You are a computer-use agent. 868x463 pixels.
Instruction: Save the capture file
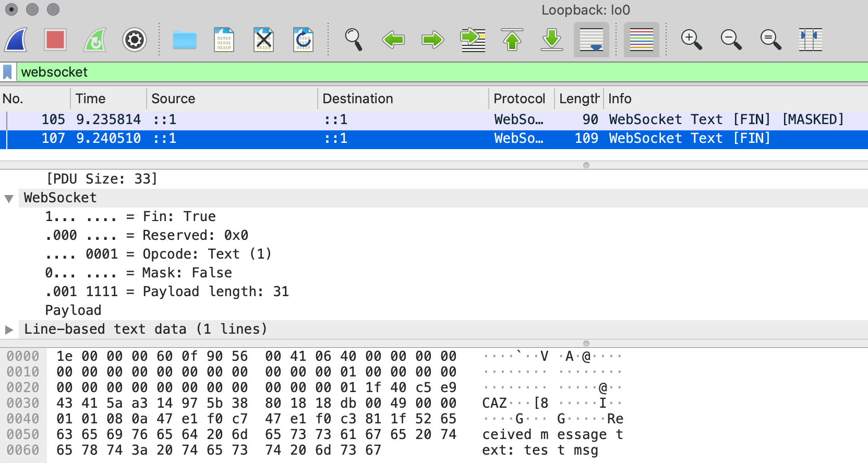(224, 40)
